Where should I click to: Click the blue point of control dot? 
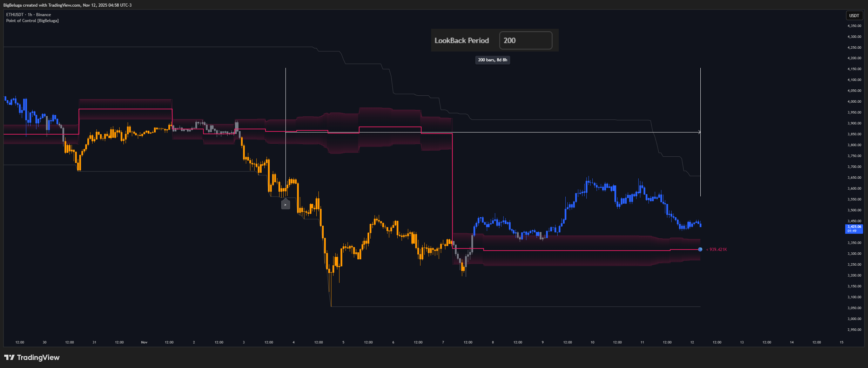click(x=700, y=250)
